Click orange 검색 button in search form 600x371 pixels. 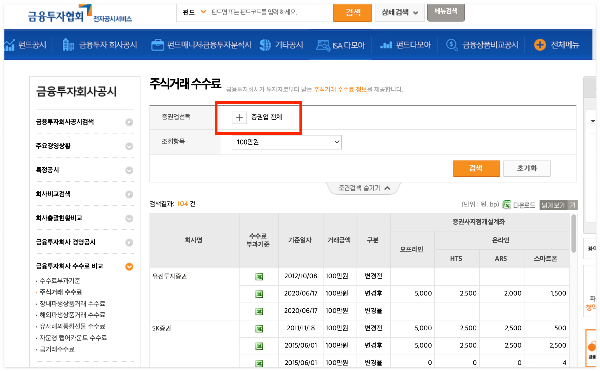click(476, 168)
